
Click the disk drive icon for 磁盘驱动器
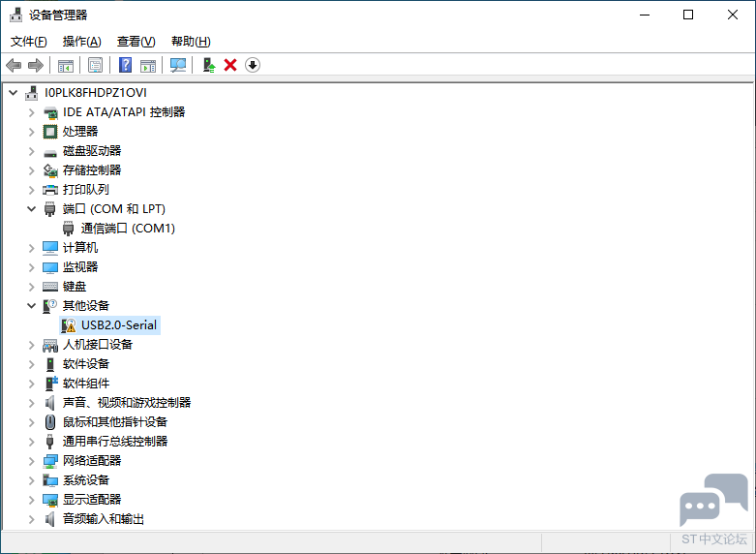50,153
